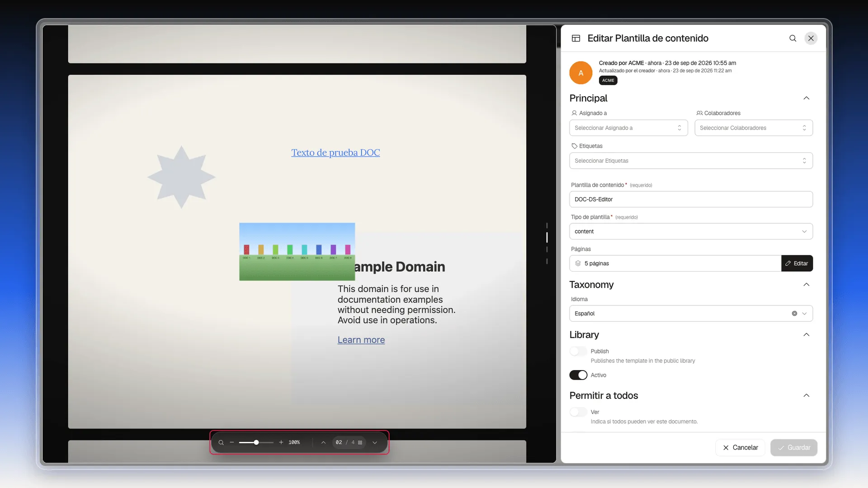Clear the Español language selection

(794, 314)
